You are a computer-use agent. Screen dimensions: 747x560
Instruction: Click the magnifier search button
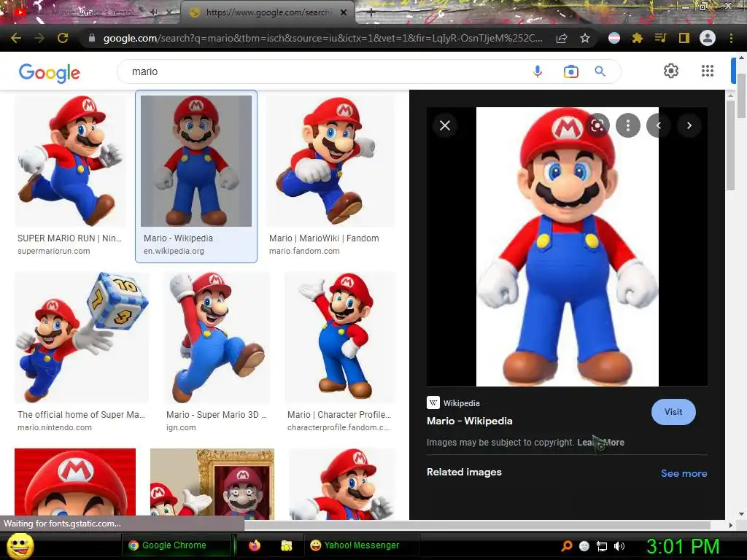click(x=600, y=71)
